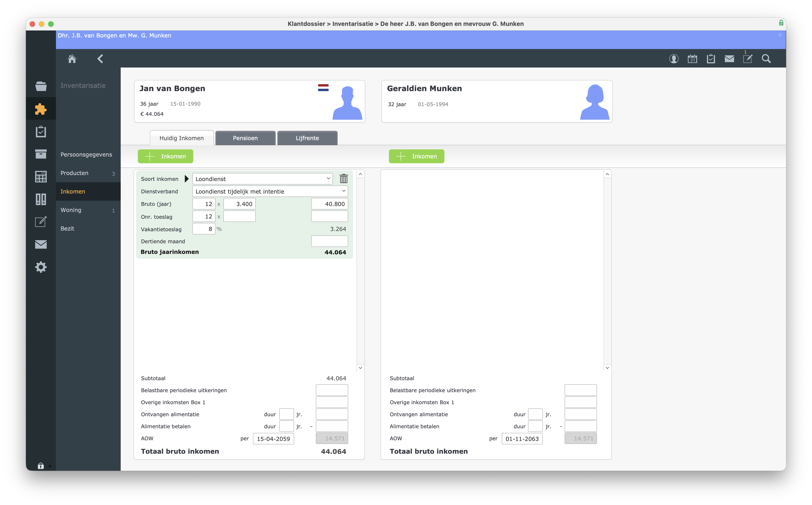Screen dimensions: 812x505
Task: Open the Dienstverband dropdown
Action: click(270, 191)
